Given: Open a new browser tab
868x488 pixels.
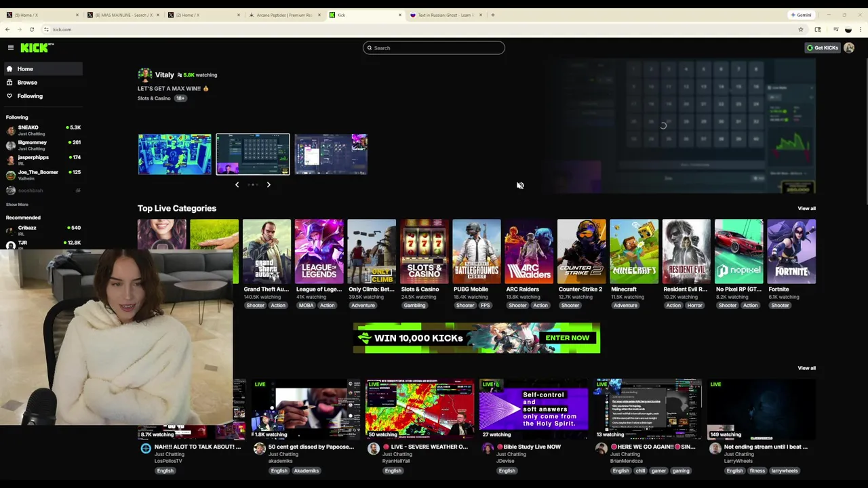Looking at the screenshot, I should point(493,15).
